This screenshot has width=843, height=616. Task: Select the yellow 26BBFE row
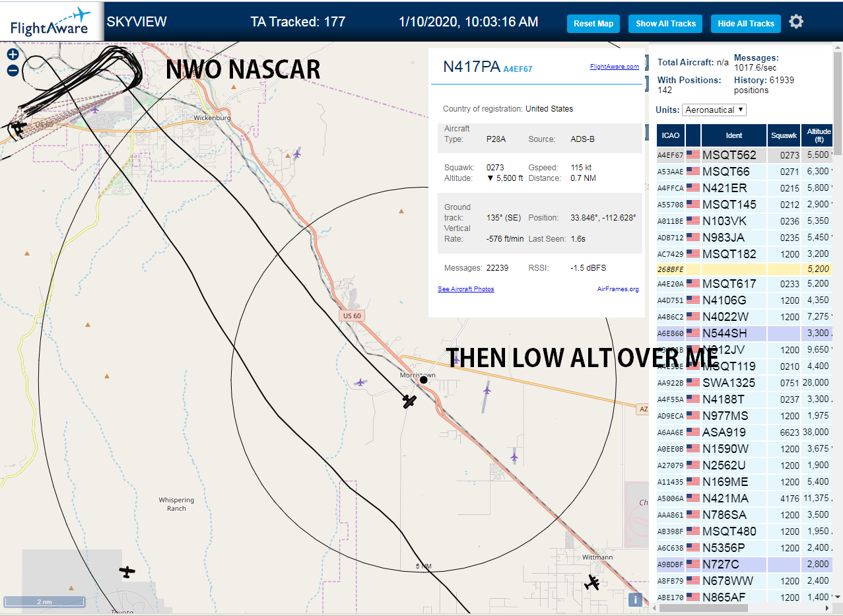pyautogui.click(x=745, y=269)
